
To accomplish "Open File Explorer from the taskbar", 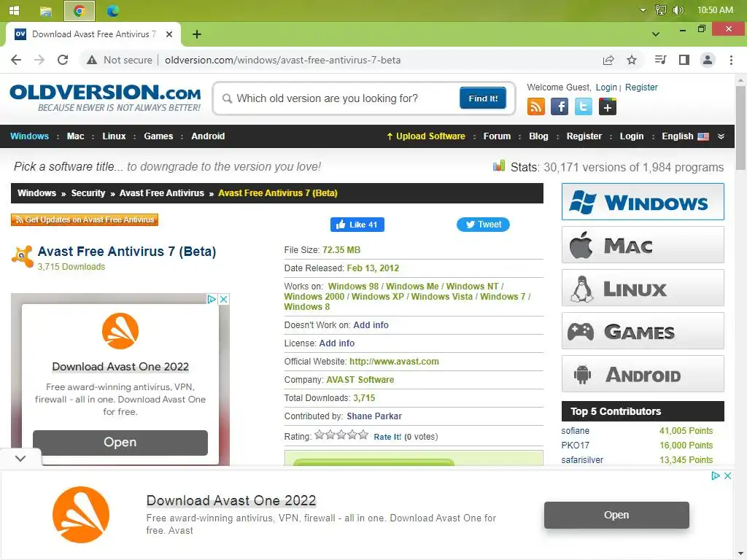I will pos(46,10).
